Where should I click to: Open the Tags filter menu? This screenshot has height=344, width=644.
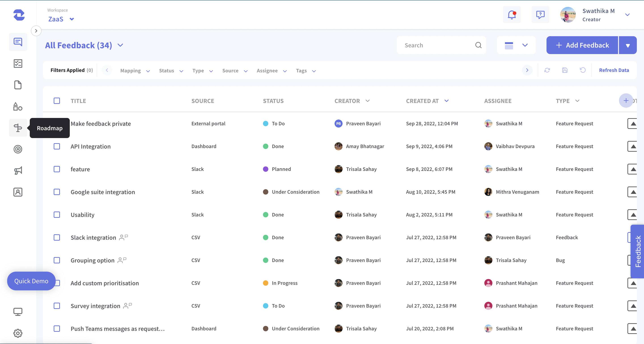click(x=305, y=71)
